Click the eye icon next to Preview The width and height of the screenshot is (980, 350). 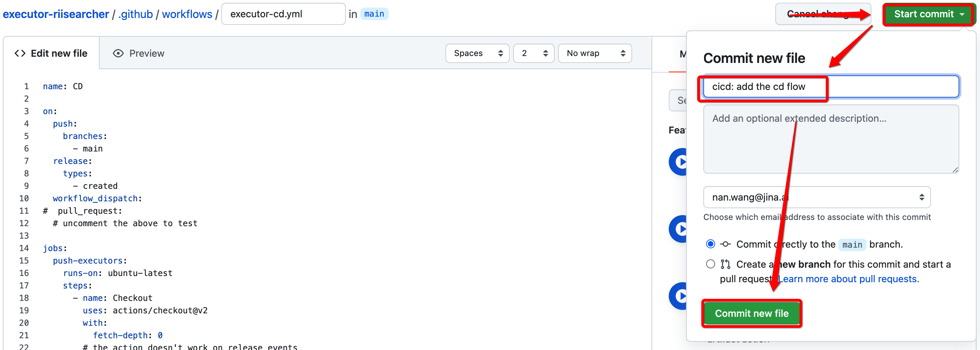(x=118, y=53)
